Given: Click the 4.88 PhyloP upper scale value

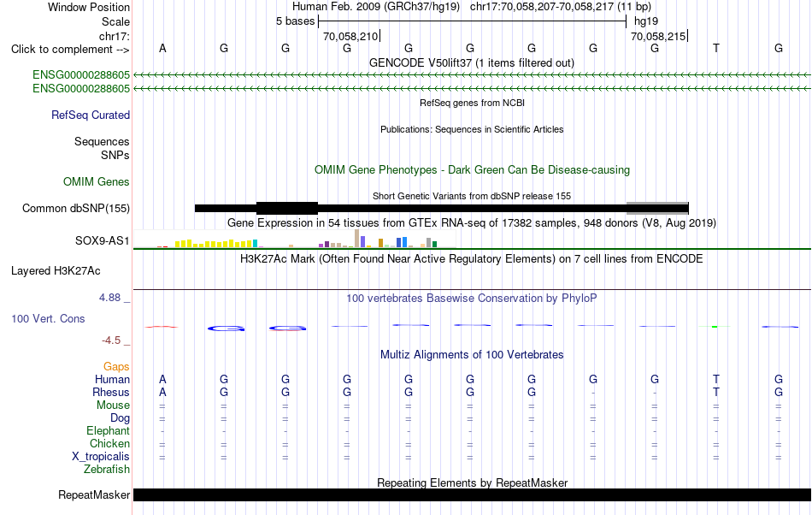Looking at the screenshot, I should pyautogui.click(x=109, y=298).
